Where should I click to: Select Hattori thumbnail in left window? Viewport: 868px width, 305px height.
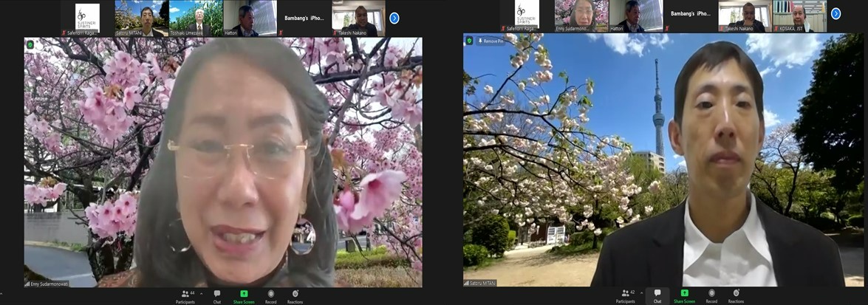[x=250, y=18]
